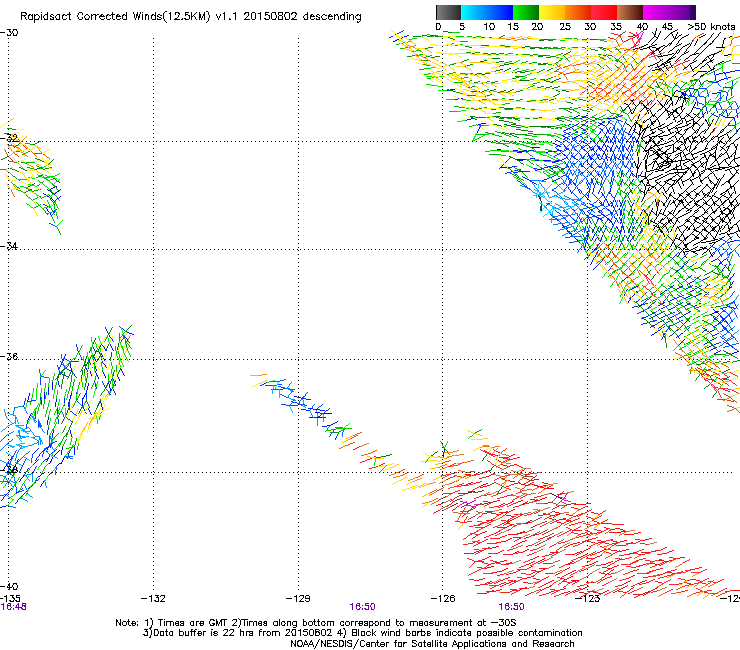The width and height of the screenshot is (740, 650).
Task: Select the purple 45-50 knots color band
Action: (682, 13)
